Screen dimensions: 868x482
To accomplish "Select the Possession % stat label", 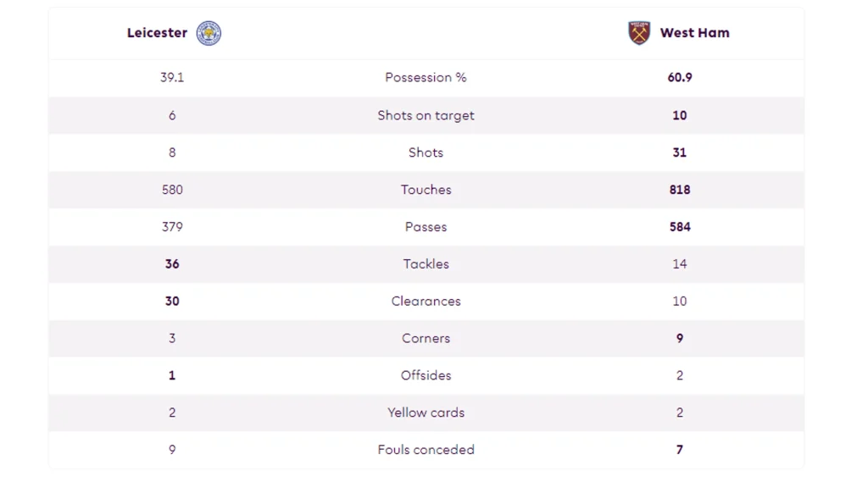I will [x=426, y=77].
